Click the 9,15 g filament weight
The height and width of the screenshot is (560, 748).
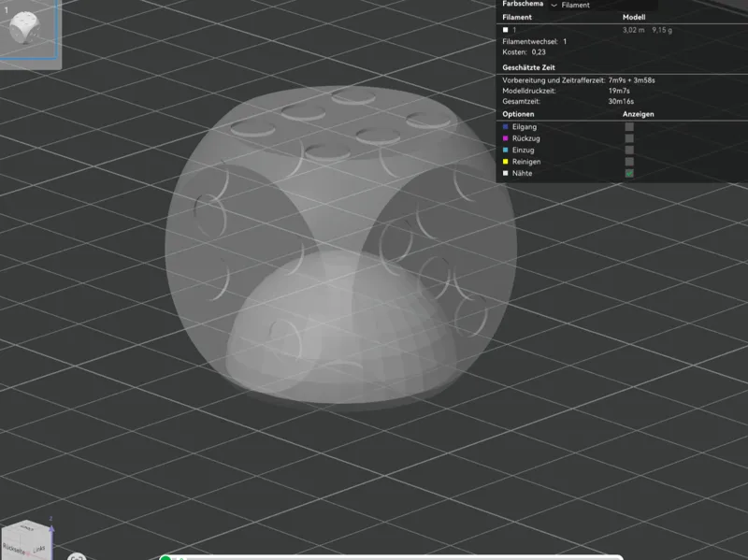tap(662, 30)
